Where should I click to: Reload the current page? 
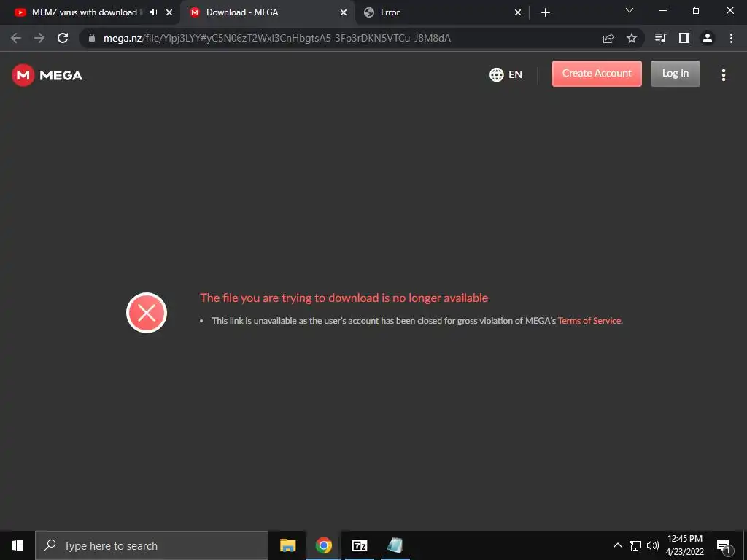(63, 38)
